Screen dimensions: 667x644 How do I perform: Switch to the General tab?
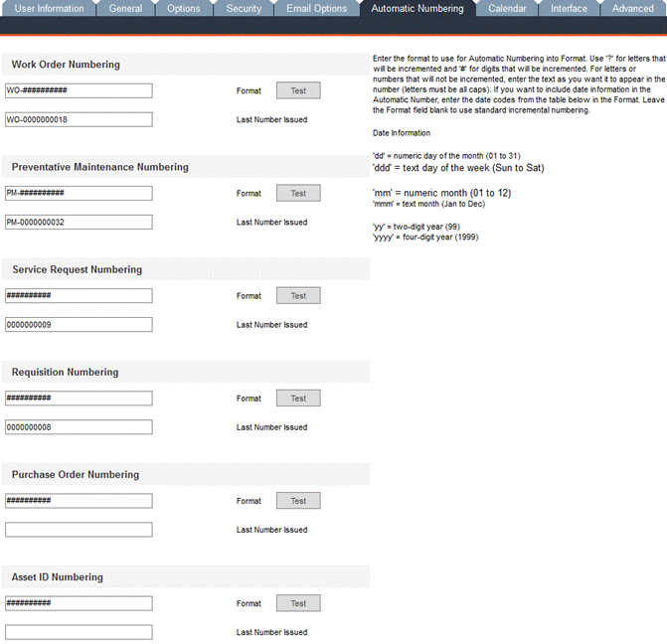[x=125, y=9]
